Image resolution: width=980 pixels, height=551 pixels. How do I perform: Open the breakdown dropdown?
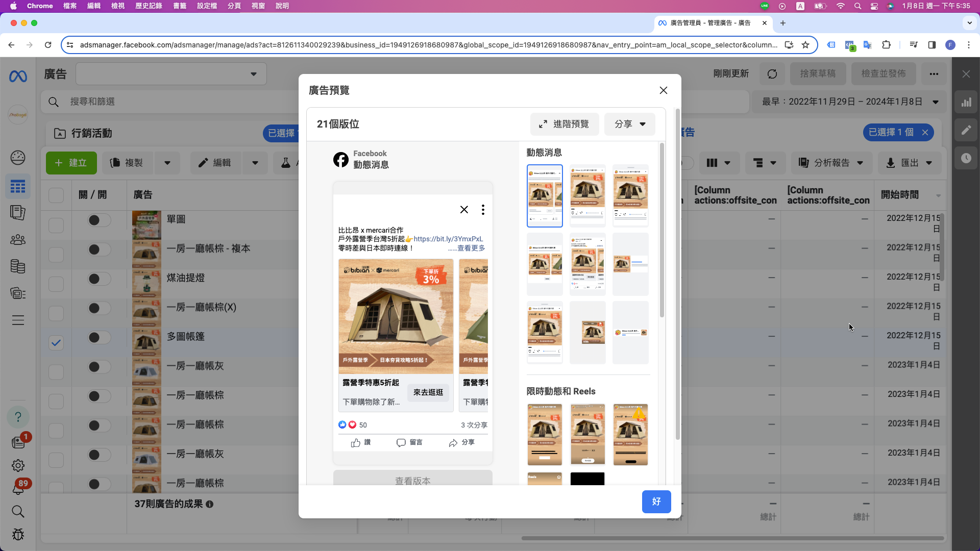pyautogui.click(x=765, y=163)
